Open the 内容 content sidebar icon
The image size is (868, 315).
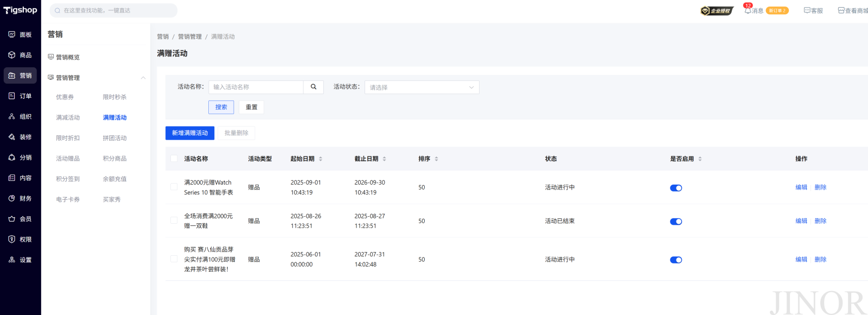11,178
